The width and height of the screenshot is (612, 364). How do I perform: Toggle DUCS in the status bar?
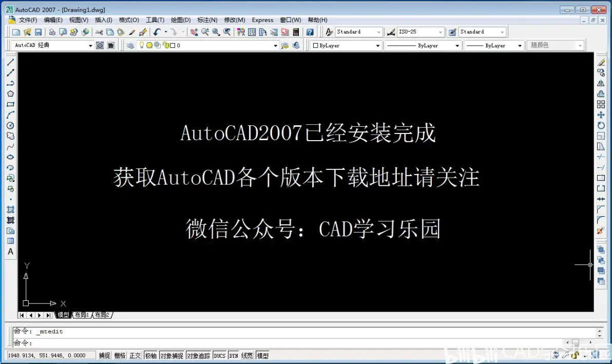pos(220,355)
